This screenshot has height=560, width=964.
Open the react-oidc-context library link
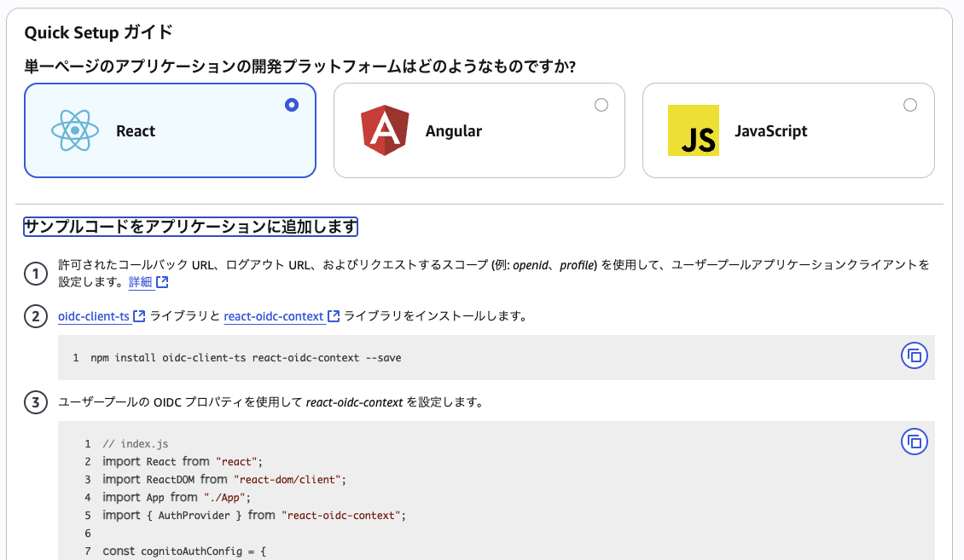point(274,316)
